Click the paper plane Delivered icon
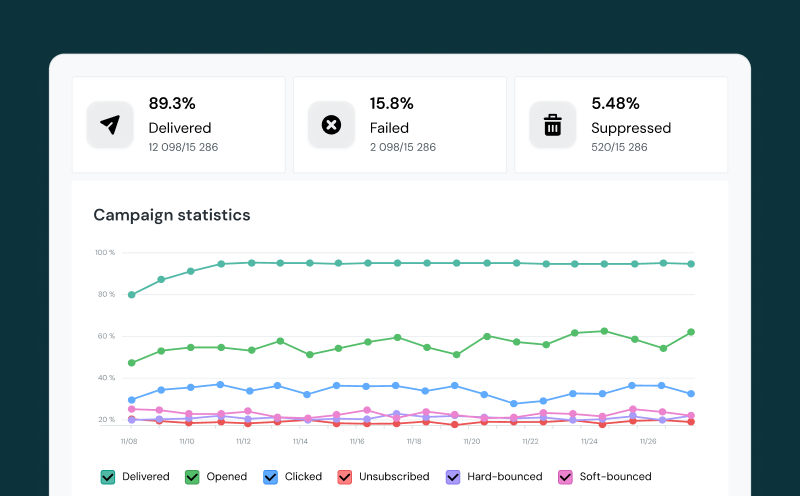Viewport: 800px width, 496px height. tap(110, 125)
